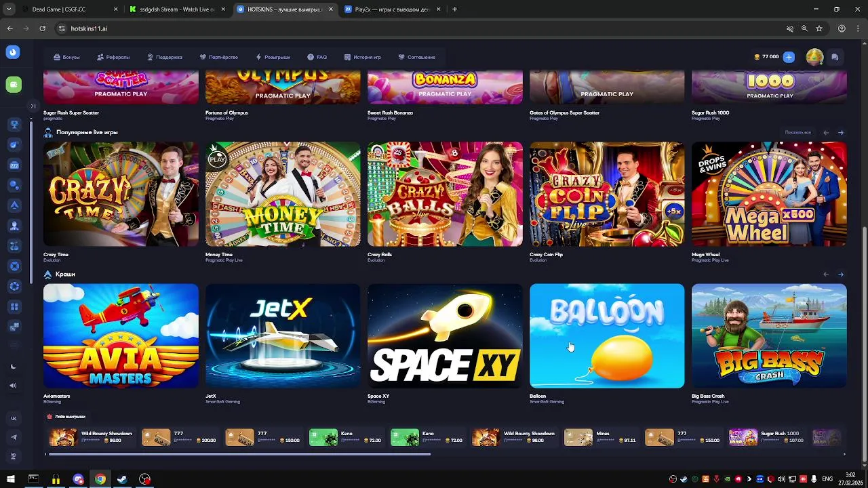The width and height of the screenshot is (868, 488).
Task: Open the История игр menu item
Action: coord(362,57)
